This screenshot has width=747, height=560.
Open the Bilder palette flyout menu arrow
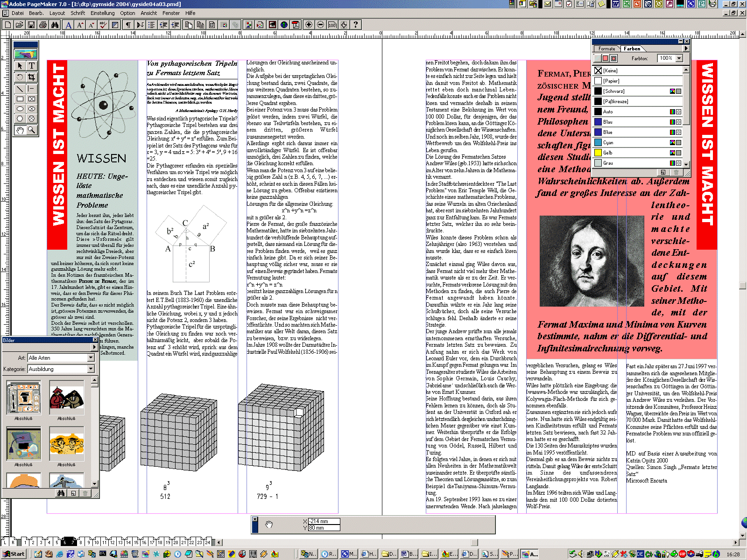click(x=94, y=347)
